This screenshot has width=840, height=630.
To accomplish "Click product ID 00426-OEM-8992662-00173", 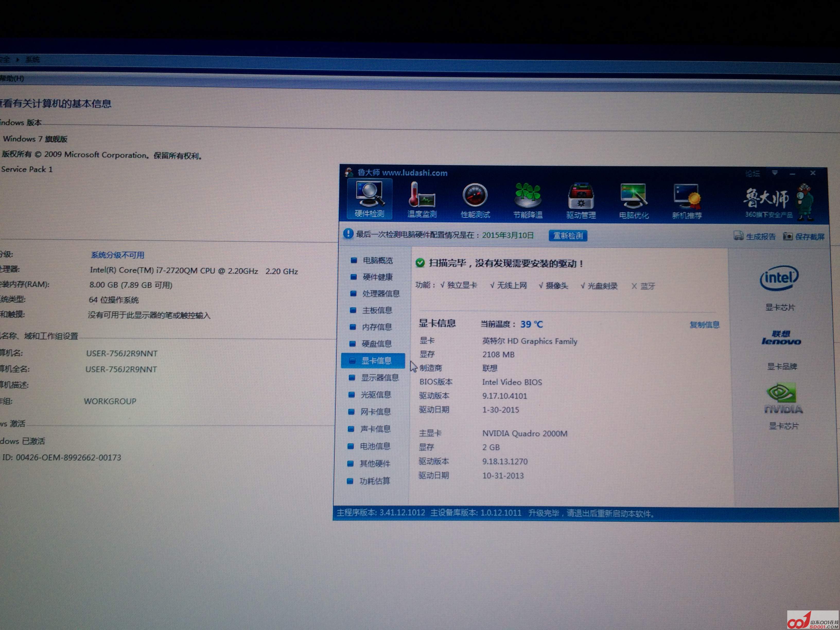I will tap(68, 458).
